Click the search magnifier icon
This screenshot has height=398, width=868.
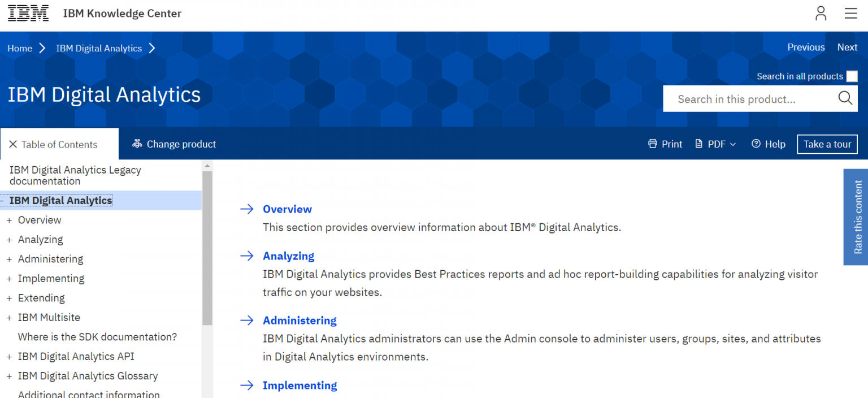coord(845,98)
